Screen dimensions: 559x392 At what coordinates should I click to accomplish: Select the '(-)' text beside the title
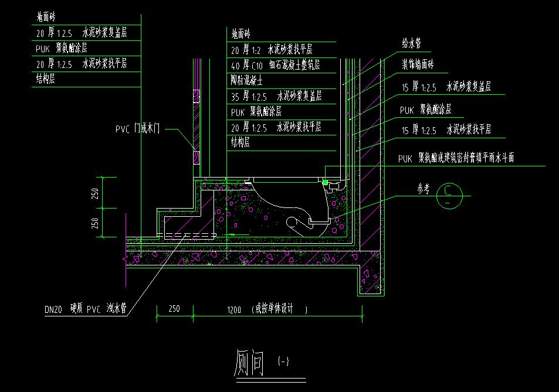[283, 361]
